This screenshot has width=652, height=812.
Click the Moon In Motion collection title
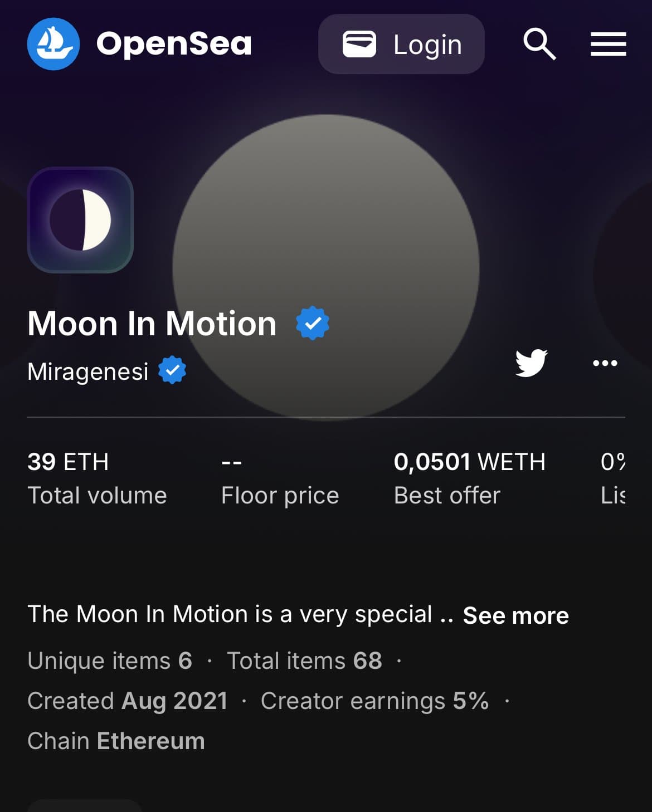152,324
